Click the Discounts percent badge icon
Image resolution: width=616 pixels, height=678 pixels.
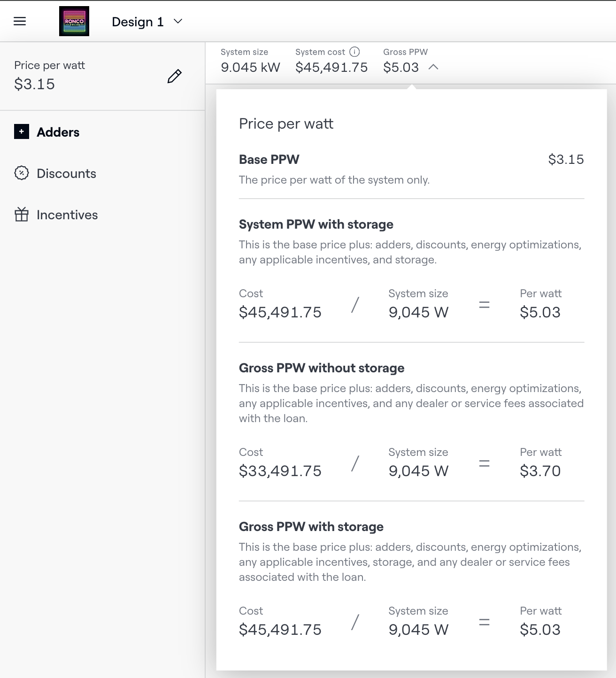(22, 173)
